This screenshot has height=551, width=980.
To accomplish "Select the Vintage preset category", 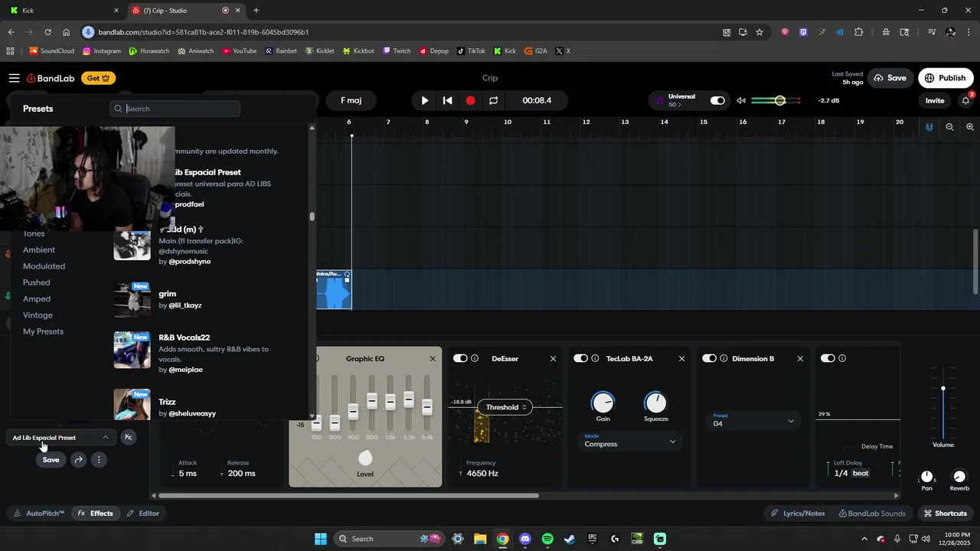I will [38, 315].
